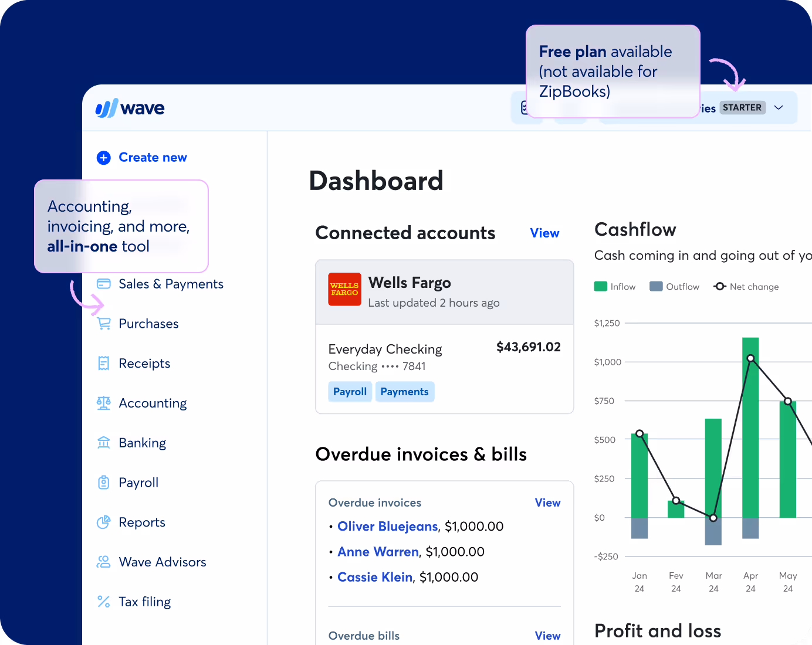Click the Wells Fargo logo
The image size is (812, 645).
(x=344, y=289)
